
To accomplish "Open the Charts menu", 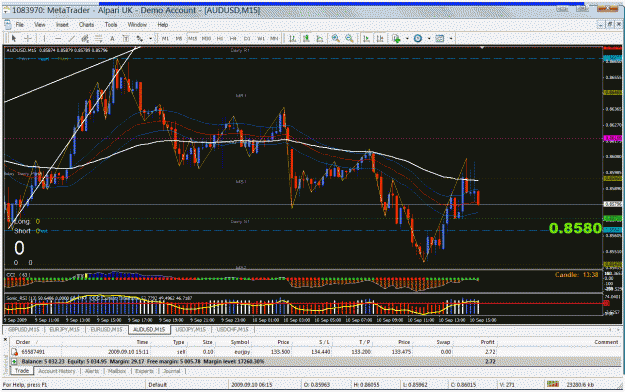I will [x=86, y=25].
